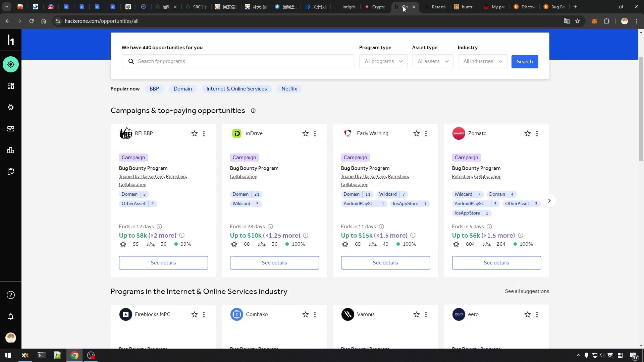This screenshot has width=644, height=362.
Task: Select the BBP filter tab
Action: pyautogui.click(x=154, y=88)
